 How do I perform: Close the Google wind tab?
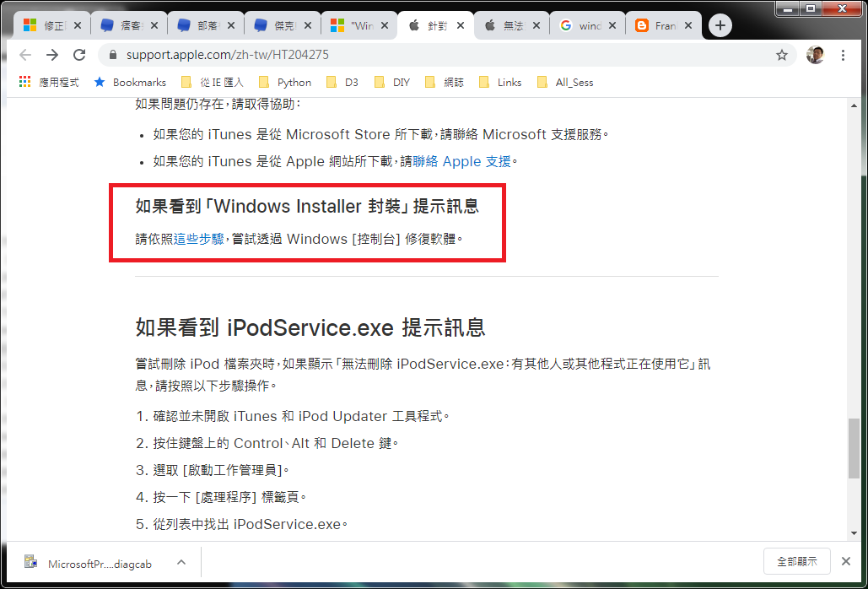(613, 25)
